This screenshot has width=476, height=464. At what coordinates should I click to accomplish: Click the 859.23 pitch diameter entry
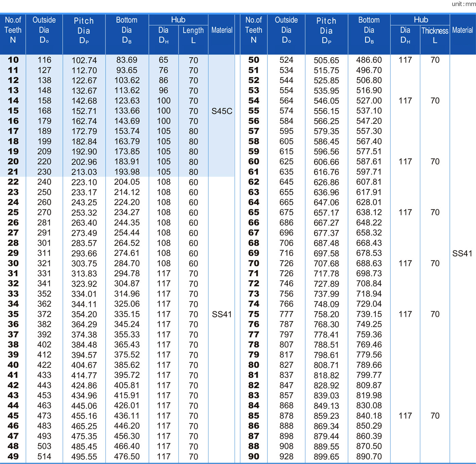(326, 416)
